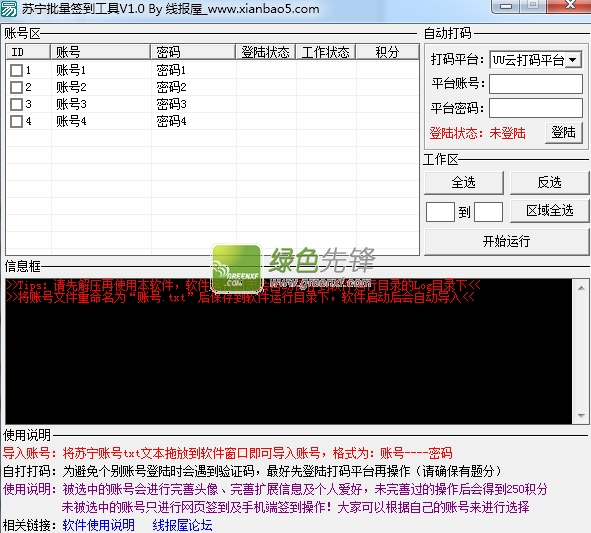Viewport: 591px width, 533px height.
Task: Minimize the window
Action: click(506, 6)
